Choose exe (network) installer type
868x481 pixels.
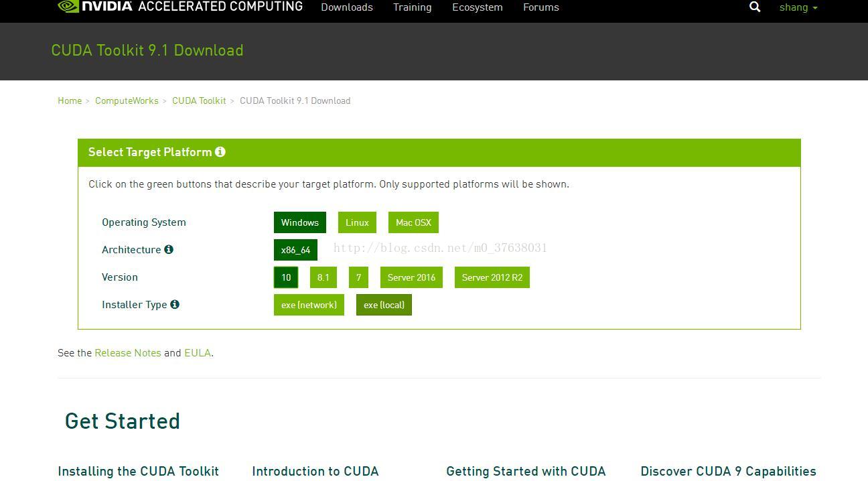[309, 305]
